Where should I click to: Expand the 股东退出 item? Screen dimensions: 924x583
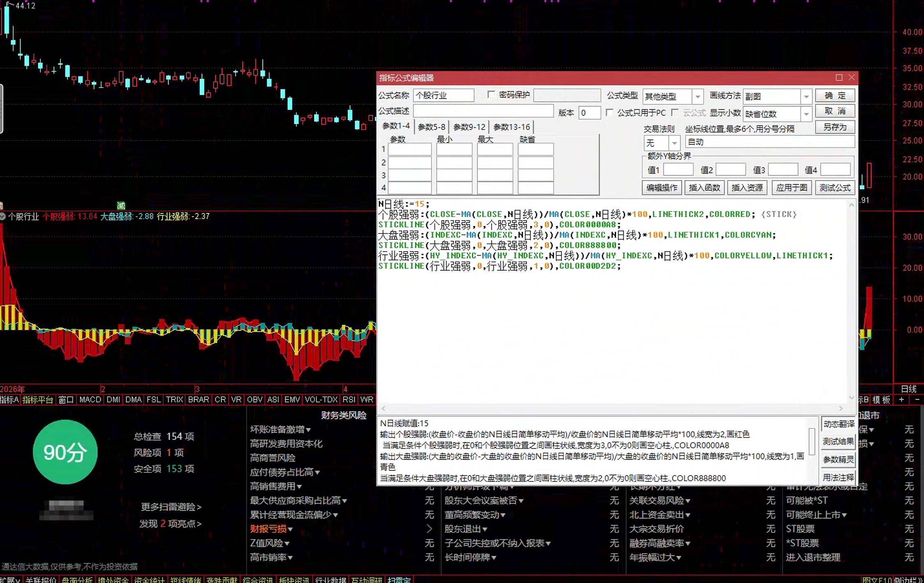pos(466,529)
